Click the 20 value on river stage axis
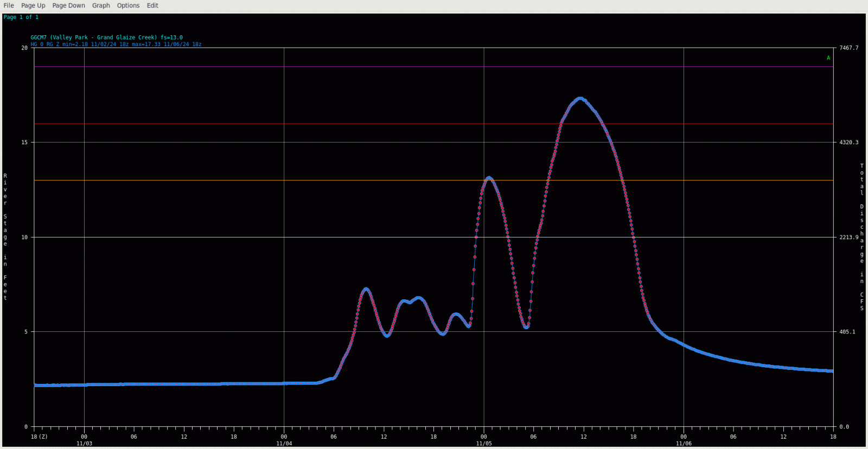 pos(24,48)
